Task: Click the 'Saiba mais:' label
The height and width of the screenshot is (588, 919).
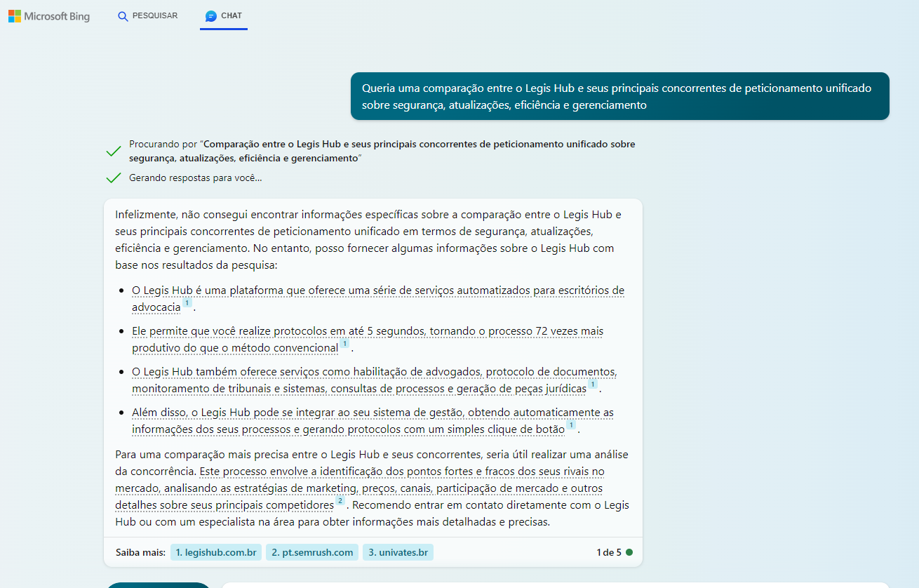Action: click(140, 552)
